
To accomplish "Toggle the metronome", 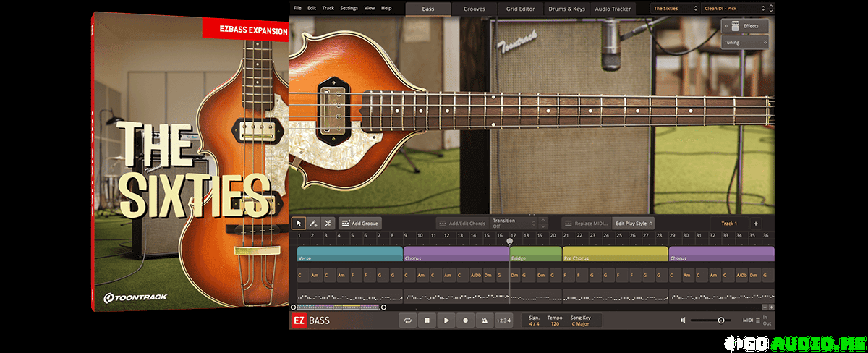I will coord(485,320).
